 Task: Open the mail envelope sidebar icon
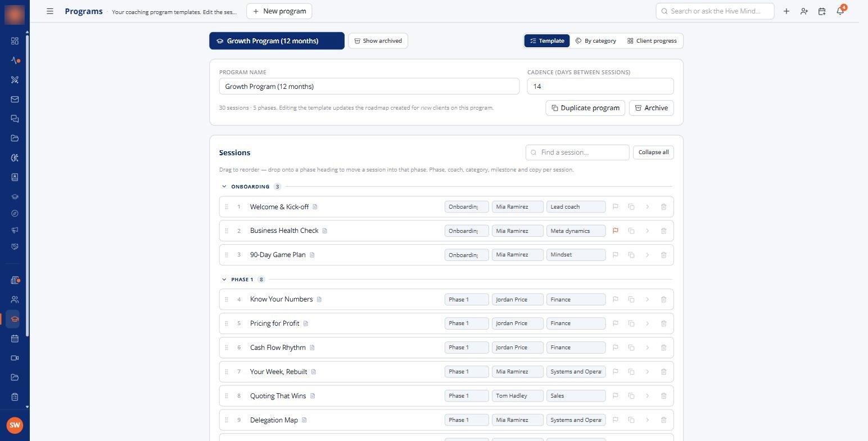click(15, 100)
